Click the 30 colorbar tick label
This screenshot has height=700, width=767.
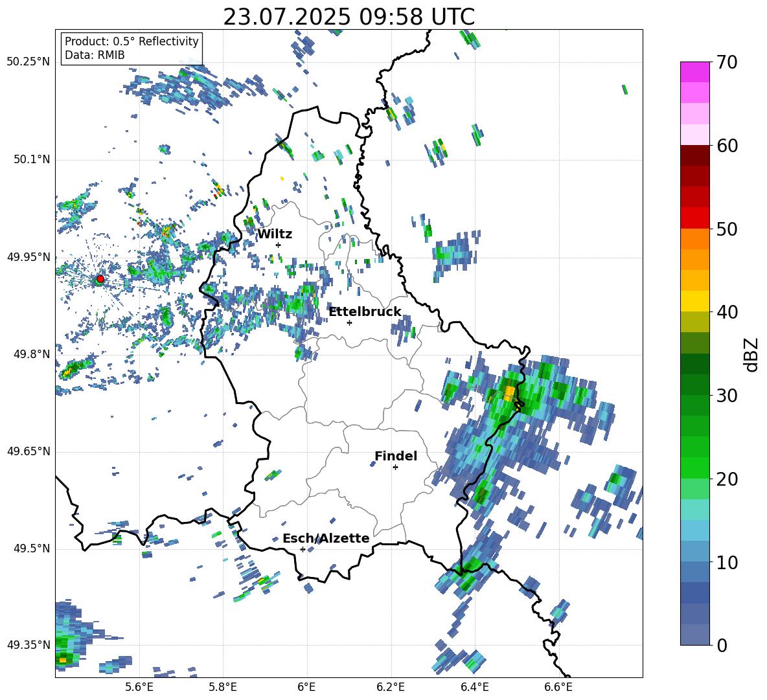tap(726, 396)
